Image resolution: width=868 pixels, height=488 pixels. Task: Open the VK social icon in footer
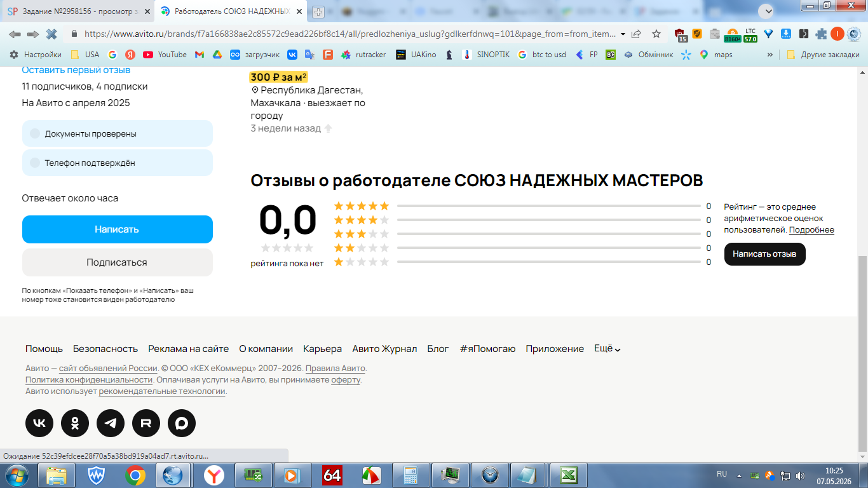tap(39, 423)
